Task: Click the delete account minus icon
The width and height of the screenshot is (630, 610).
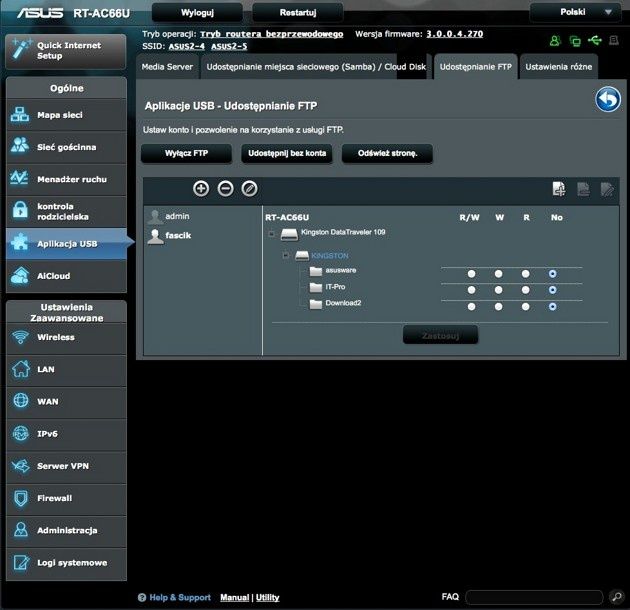Action: coord(225,188)
